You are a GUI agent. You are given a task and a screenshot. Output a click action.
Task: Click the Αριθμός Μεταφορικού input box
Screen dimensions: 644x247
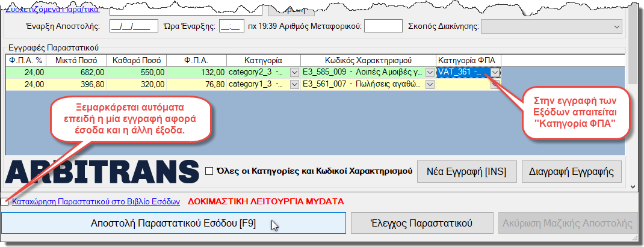383,26
